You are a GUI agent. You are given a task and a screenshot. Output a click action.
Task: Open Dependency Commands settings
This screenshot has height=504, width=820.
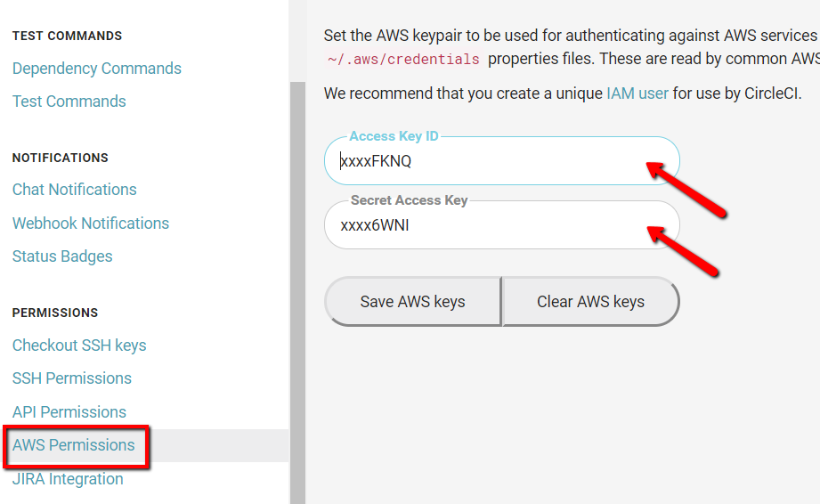[97, 69]
